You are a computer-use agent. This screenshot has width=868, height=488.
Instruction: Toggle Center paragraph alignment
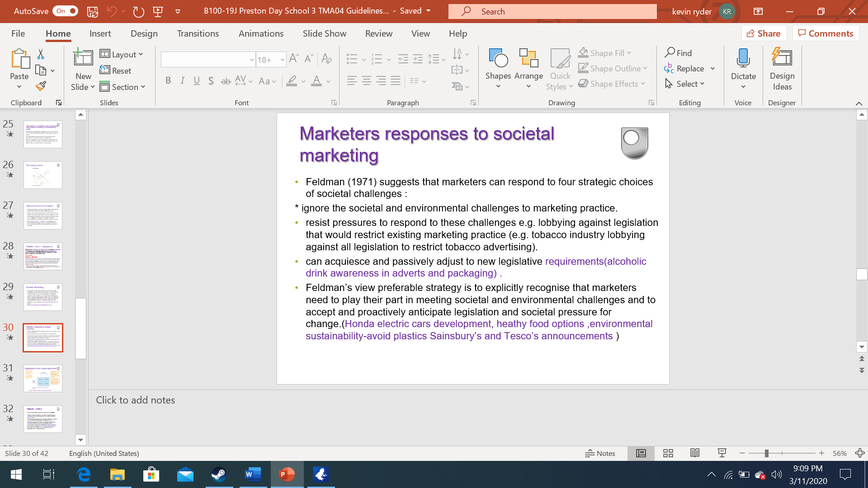point(367,81)
